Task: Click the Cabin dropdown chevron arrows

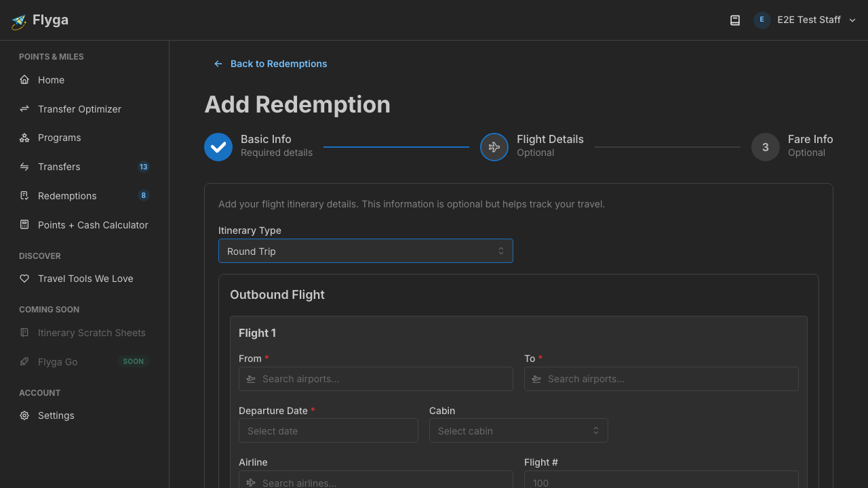Action: pyautogui.click(x=596, y=430)
